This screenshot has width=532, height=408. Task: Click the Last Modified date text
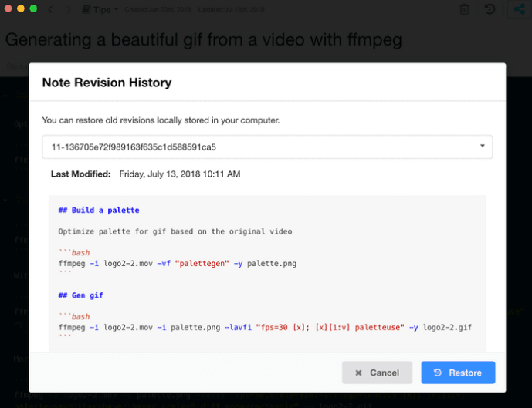coord(179,174)
